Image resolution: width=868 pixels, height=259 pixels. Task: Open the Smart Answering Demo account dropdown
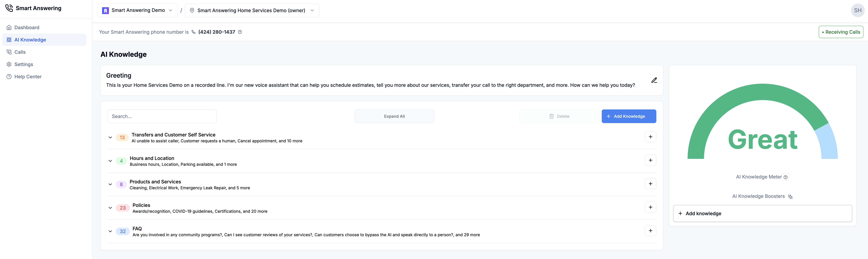pyautogui.click(x=137, y=11)
